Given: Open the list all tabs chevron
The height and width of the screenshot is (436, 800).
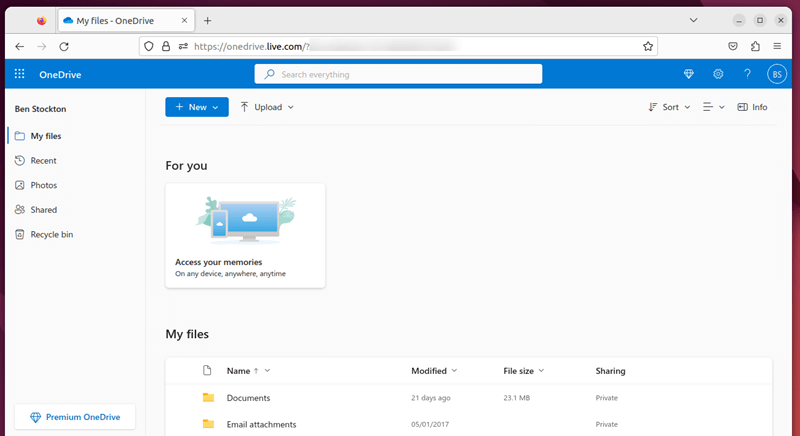Looking at the screenshot, I should coord(693,20).
